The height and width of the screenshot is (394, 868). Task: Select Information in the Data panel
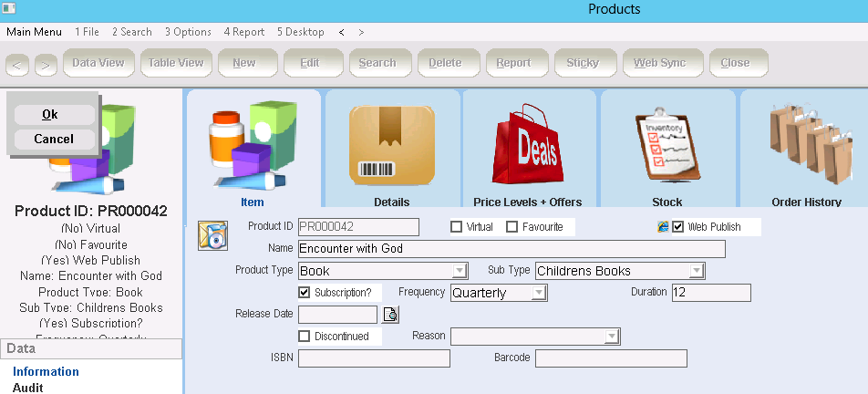[x=46, y=371]
